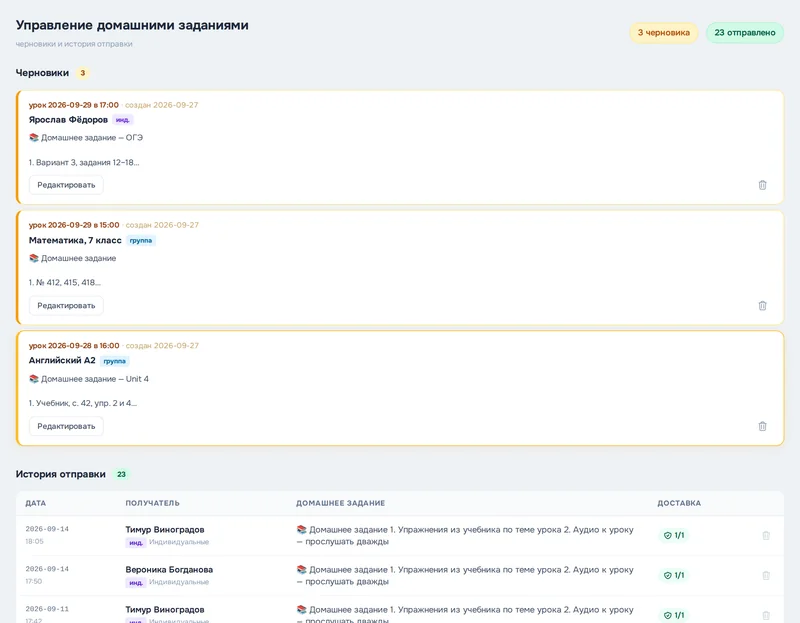The width and height of the screenshot is (800, 623).
Task: Click the "инд." tag next to Ярослав Фёдоров
Action: [x=122, y=120]
